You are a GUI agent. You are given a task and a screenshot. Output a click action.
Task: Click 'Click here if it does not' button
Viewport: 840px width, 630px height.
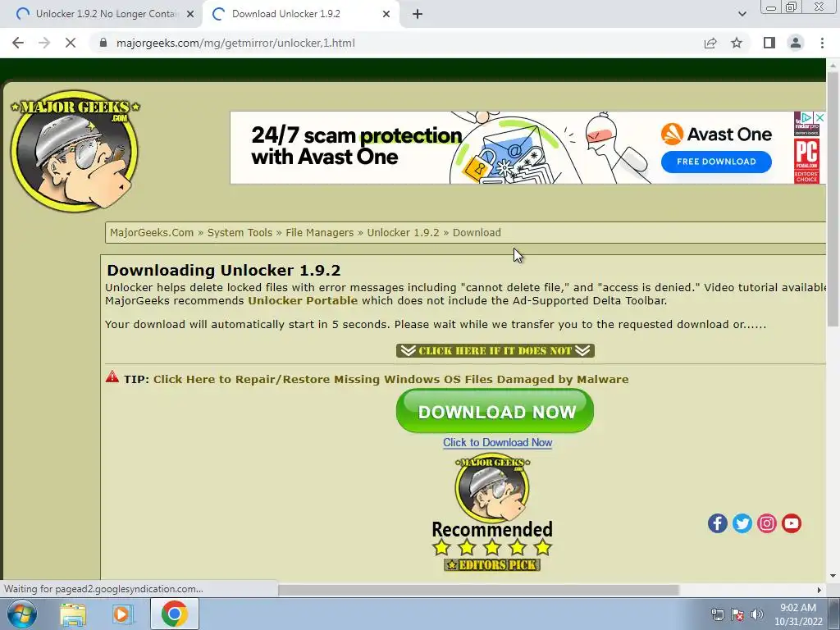point(495,350)
